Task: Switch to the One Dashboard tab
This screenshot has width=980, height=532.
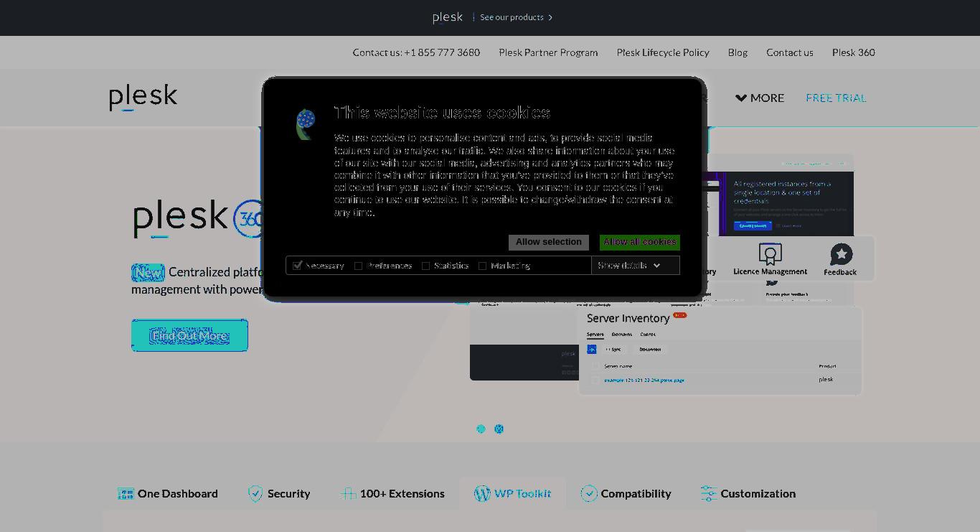Action: pyautogui.click(x=168, y=494)
